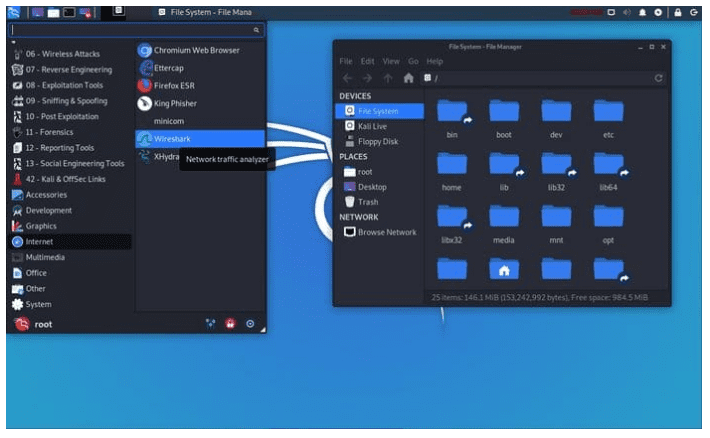
Task: Select the mnt folder
Action: [x=556, y=225]
